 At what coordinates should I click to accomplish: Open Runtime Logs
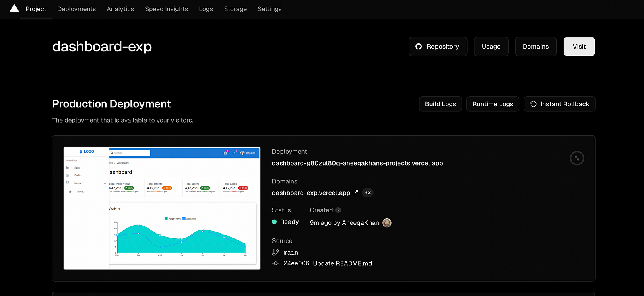[x=493, y=104]
